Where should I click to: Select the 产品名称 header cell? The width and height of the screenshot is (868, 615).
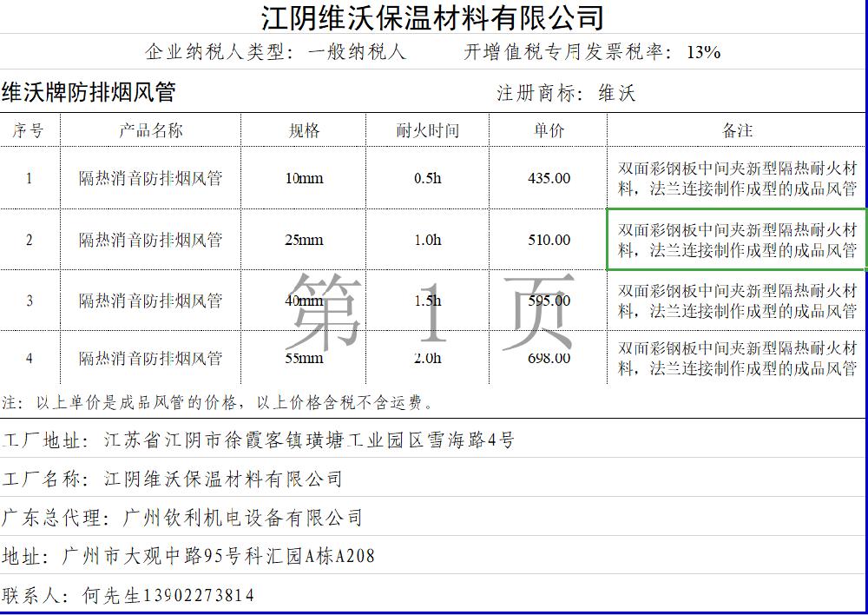tap(150, 130)
